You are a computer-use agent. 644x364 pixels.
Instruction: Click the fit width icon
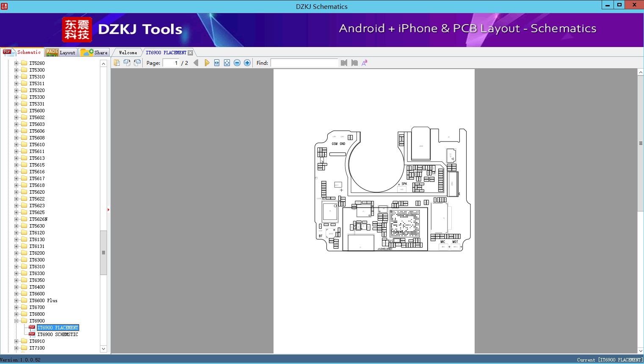[217, 63]
